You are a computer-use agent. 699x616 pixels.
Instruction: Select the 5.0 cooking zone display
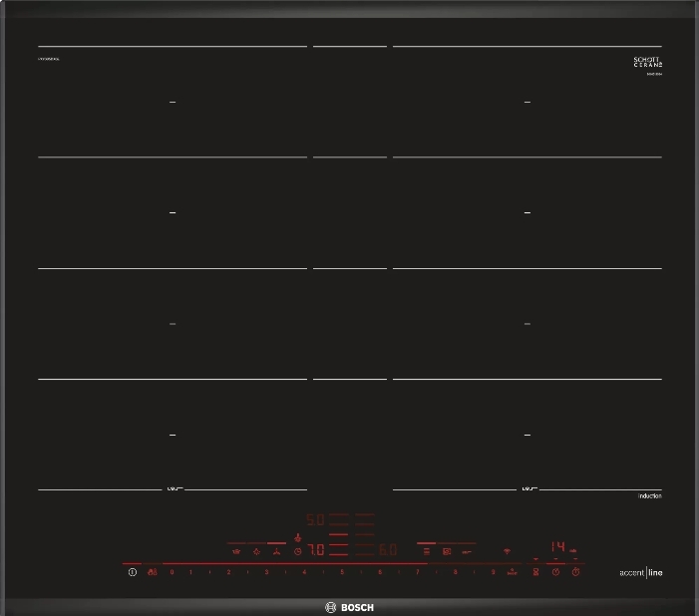tap(315, 519)
